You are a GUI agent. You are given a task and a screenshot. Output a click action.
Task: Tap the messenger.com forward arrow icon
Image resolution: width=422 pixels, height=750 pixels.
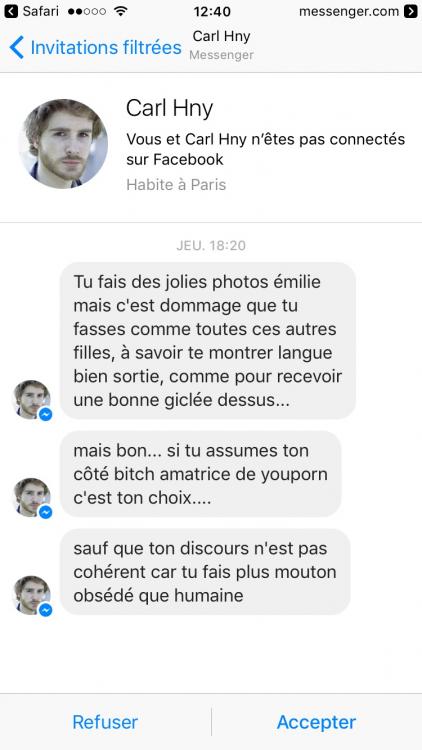point(411,11)
